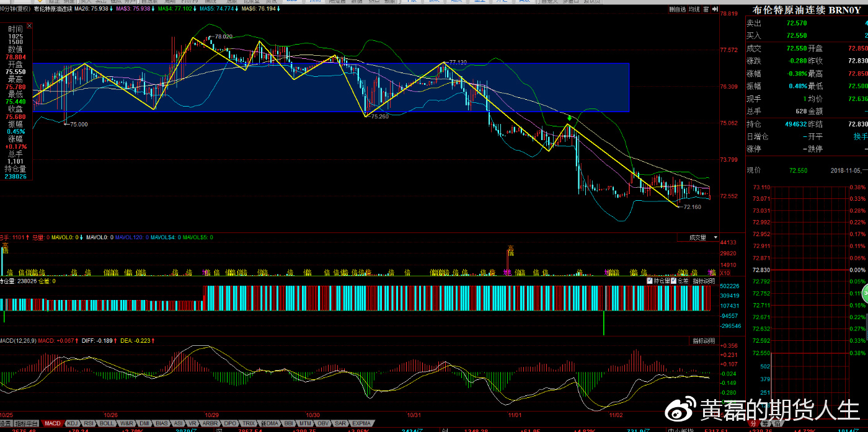Image resolution: width=868 pixels, height=432 pixels.
Task: Click the green down arrow signal on chart
Action: 569,117
